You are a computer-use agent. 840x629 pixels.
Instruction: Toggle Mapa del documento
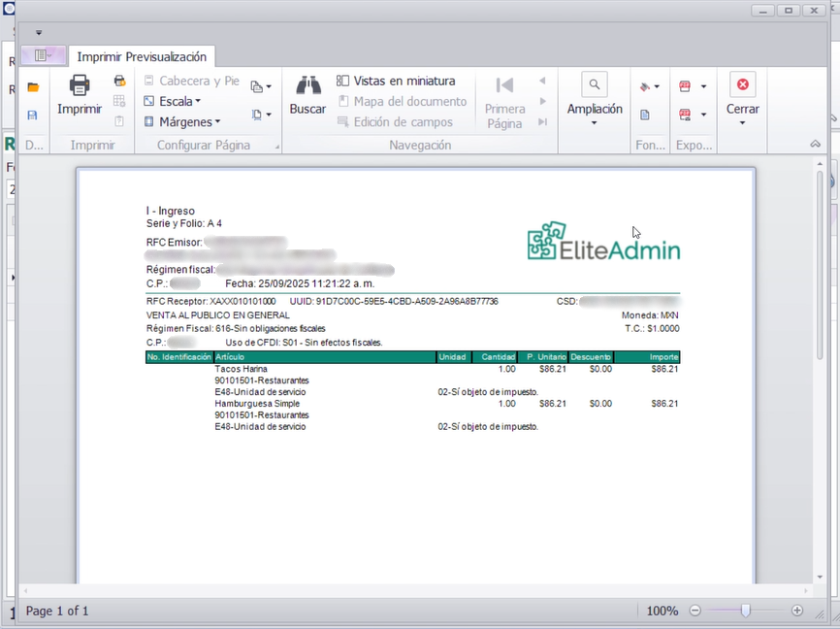(402, 102)
